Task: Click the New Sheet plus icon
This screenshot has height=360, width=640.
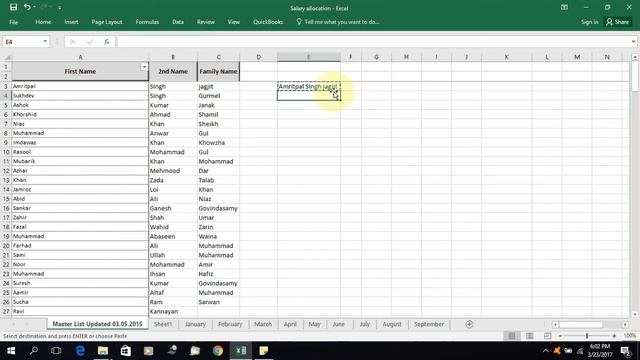Action: [x=469, y=324]
